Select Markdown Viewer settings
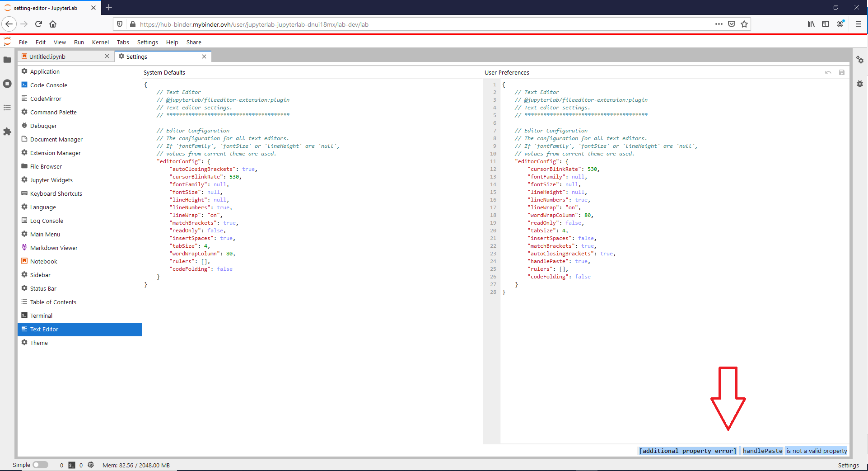The height and width of the screenshot is (471, 868). (x=79, y=248)
